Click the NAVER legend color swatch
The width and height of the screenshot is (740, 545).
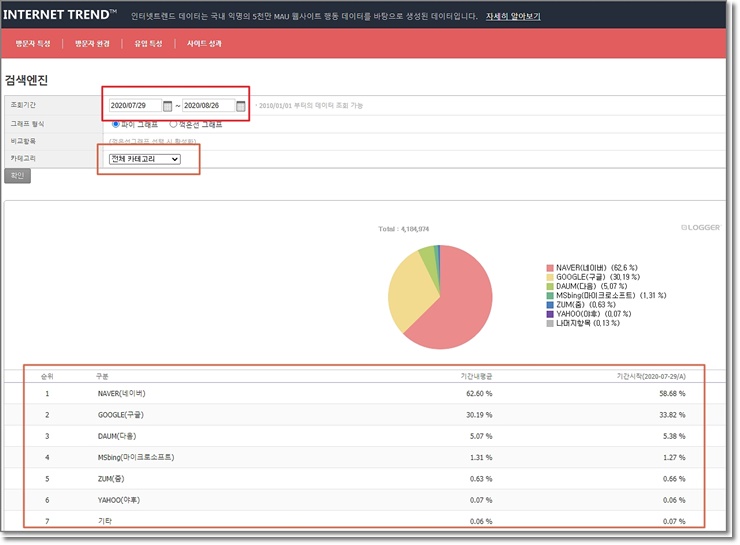pyautogui.click(x=550, y=268)
